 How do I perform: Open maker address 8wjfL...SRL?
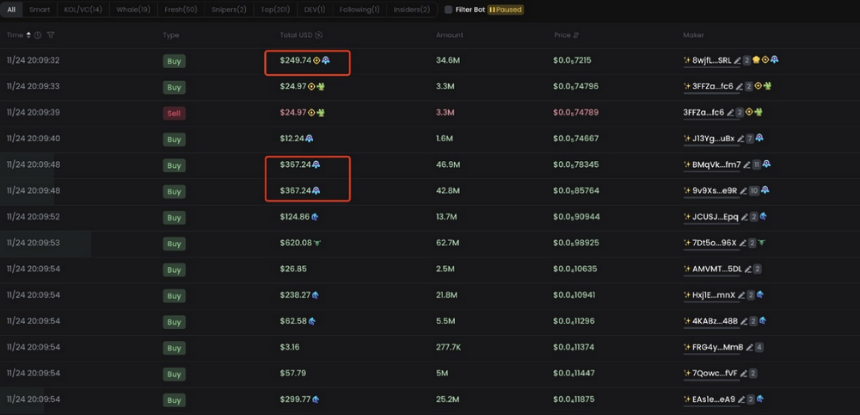pos(711,60)
